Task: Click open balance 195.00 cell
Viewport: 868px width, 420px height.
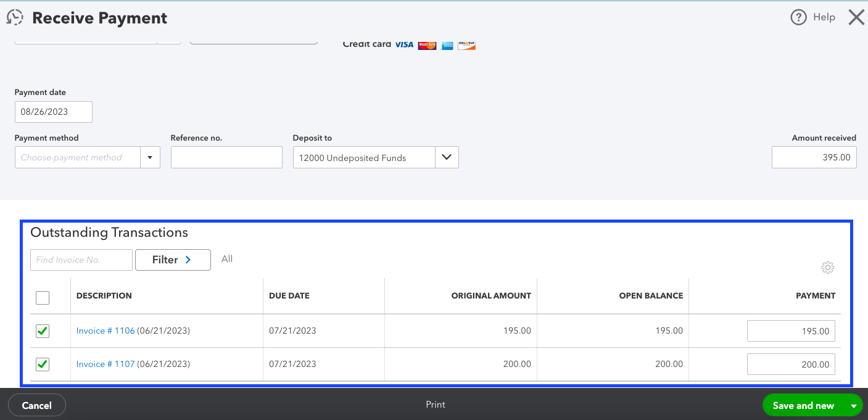Action: point(669,331)
